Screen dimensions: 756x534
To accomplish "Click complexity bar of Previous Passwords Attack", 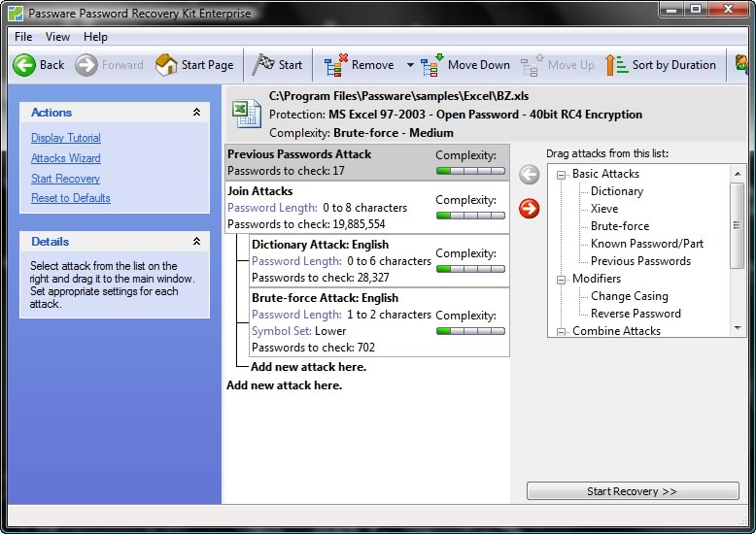I will [470, 171].
